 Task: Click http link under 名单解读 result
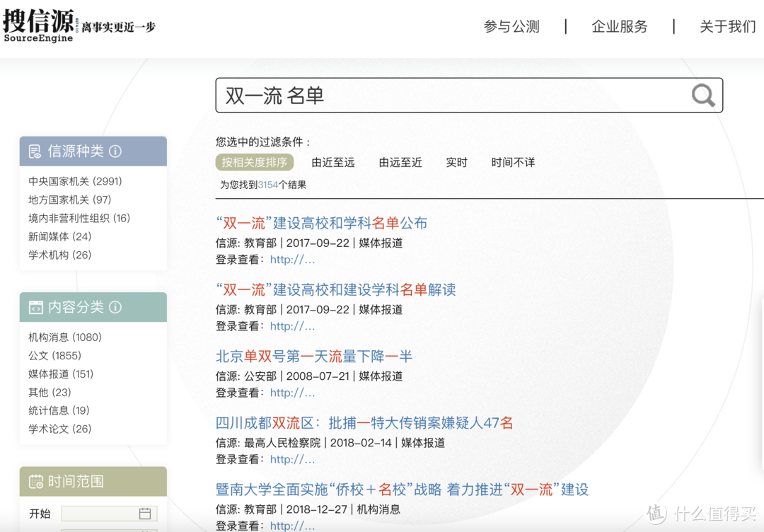click(x=292, y=326)
